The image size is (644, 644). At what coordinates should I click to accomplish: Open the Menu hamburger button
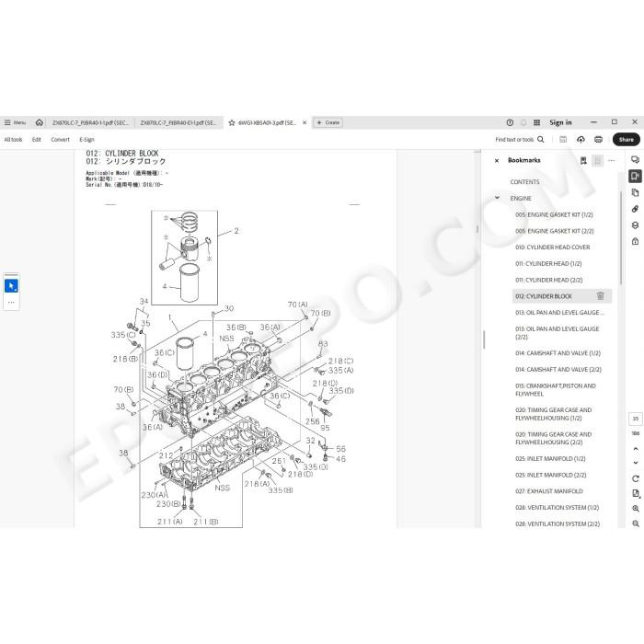pyautogui.click(x=15, y=122)
